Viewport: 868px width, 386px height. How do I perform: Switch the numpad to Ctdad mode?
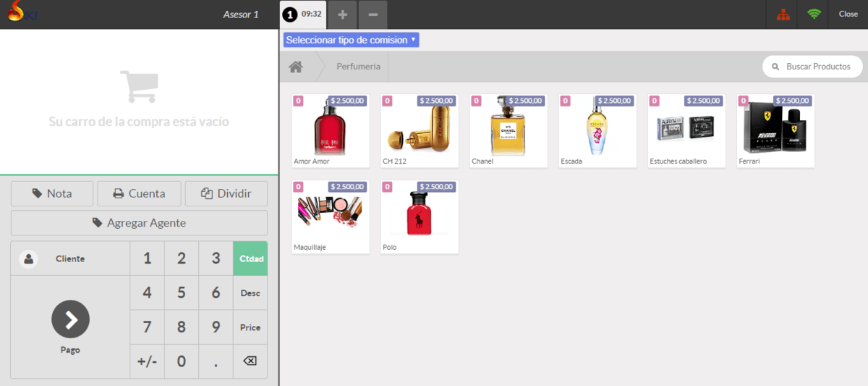coord(250,259)
